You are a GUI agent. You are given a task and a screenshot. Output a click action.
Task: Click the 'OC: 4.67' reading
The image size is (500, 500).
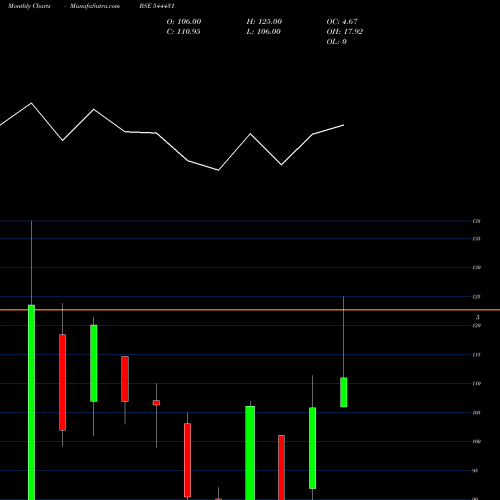342,22
